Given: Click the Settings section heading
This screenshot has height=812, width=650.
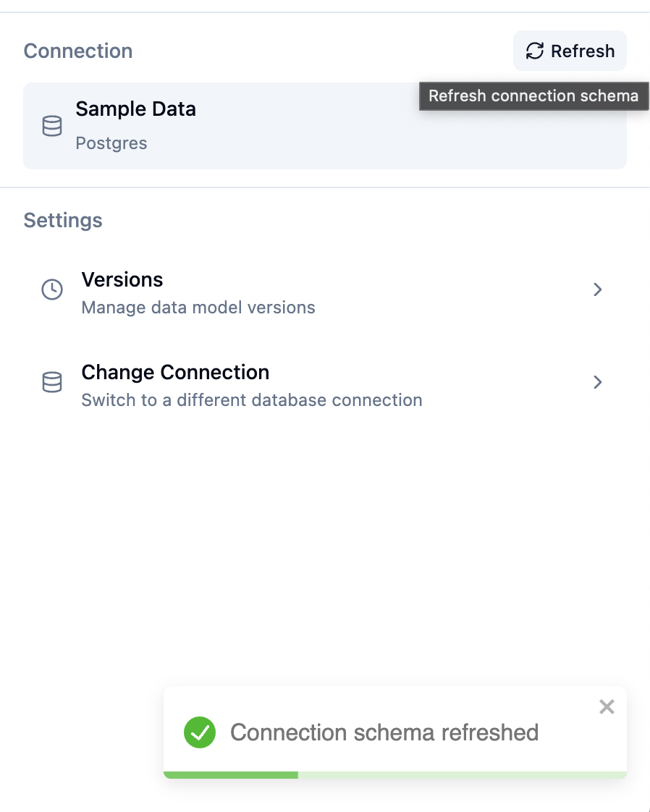Looking at the screenshot, I should point(62,220).
